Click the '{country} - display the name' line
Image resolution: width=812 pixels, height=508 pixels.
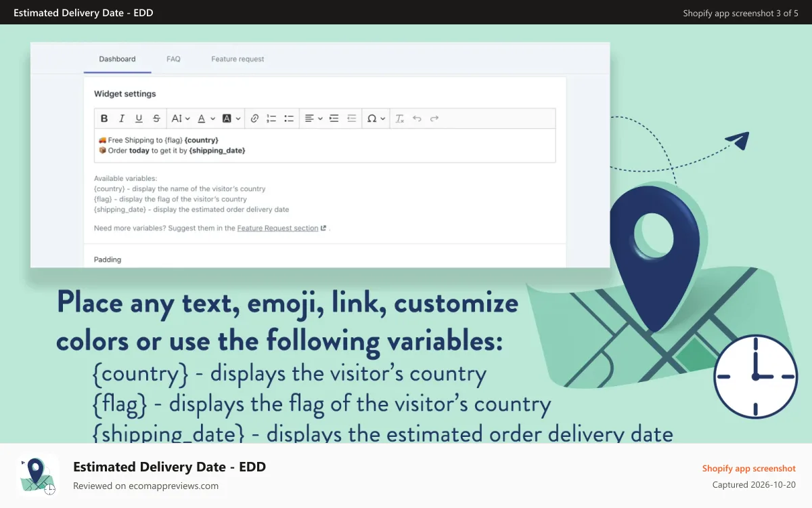coord(179,189)
